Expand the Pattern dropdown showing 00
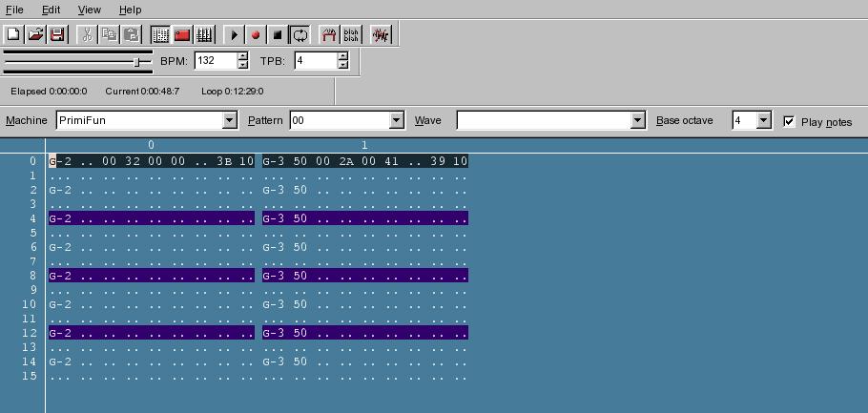 coord(397,120)
